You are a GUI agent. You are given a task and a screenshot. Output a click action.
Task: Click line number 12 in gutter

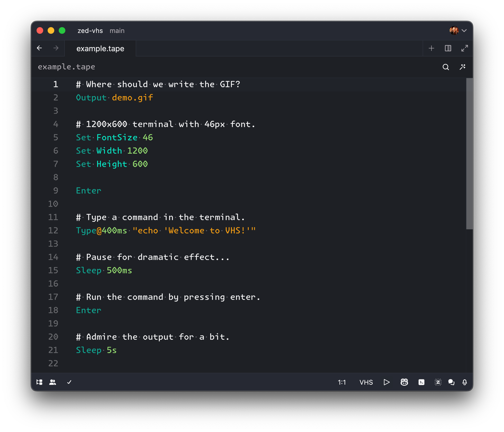pyautogui.click(x=53, y=230)
